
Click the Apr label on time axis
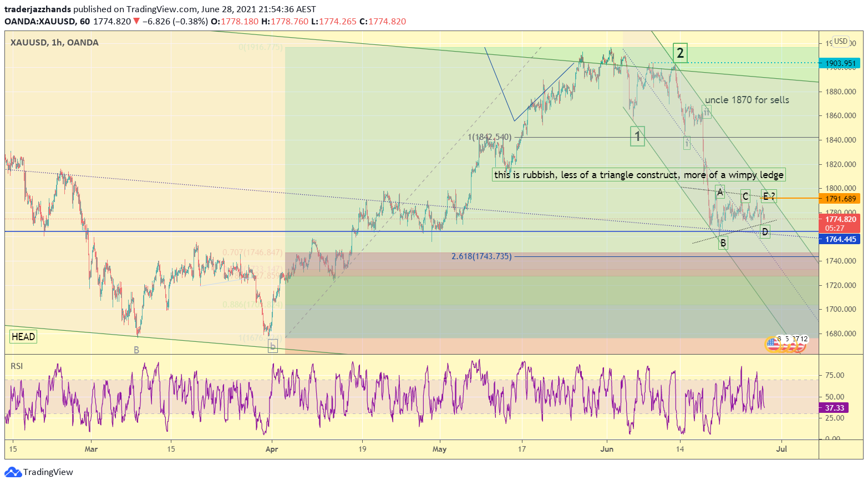coord(272,449)
